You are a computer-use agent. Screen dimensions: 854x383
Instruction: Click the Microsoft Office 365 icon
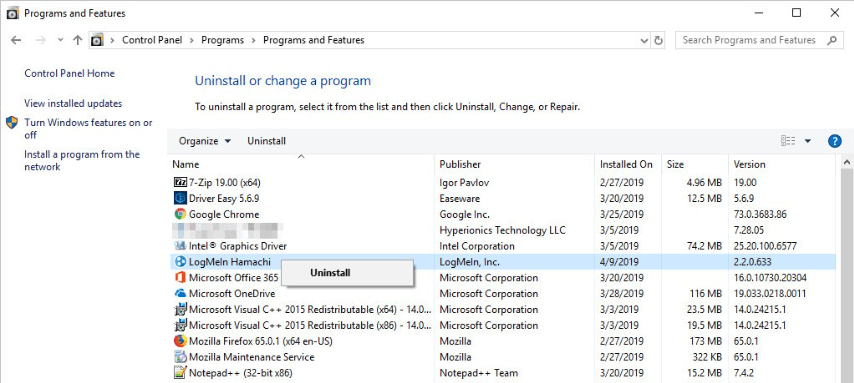pyautogui.click(x=180, y=278)
